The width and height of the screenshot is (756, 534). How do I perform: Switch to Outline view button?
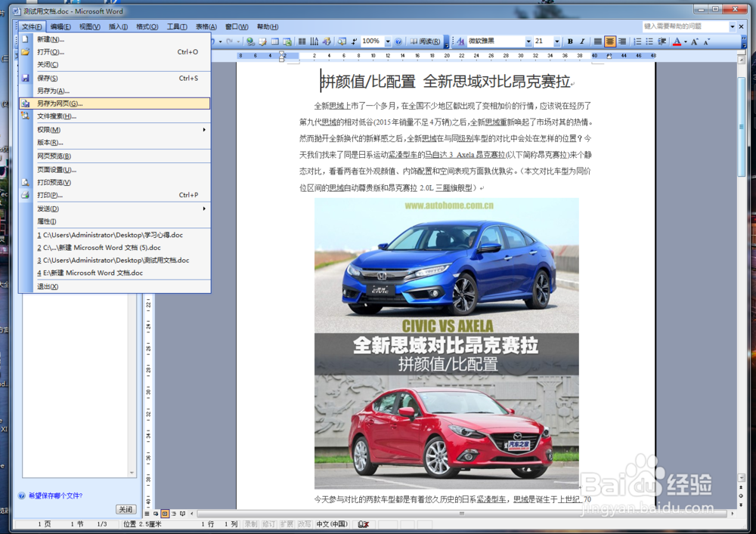point(174,514)
